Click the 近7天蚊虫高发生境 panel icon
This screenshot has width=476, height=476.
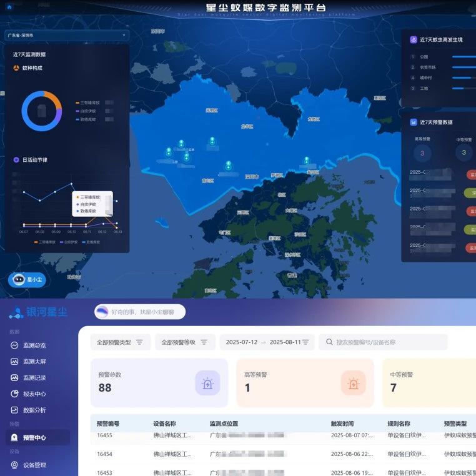(413, 40)
